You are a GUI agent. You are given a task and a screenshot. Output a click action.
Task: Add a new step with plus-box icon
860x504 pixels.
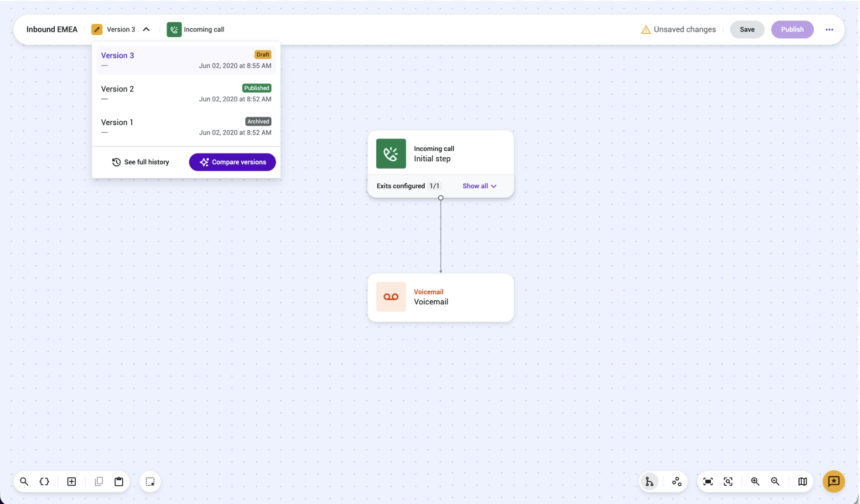[x=72, y=481]
